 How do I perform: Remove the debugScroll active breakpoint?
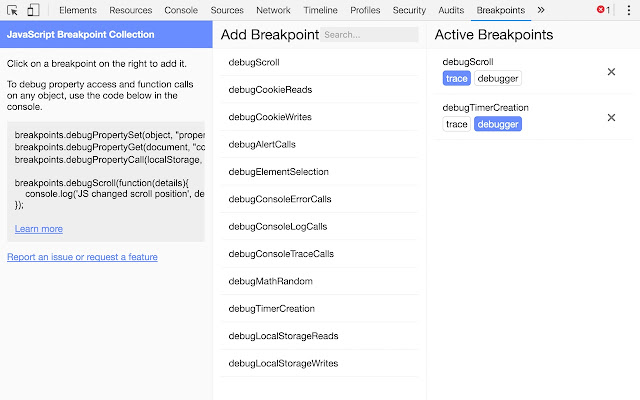pos(611,72)
